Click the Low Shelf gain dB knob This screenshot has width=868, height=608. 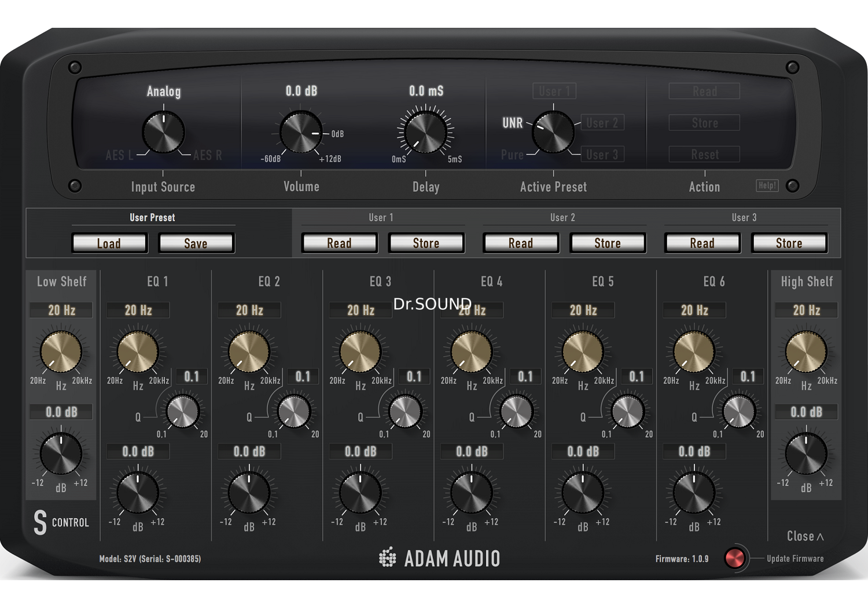61,453
